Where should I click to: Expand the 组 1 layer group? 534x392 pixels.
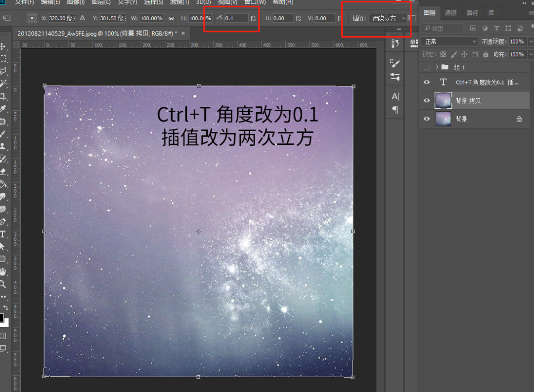point(437,67)
